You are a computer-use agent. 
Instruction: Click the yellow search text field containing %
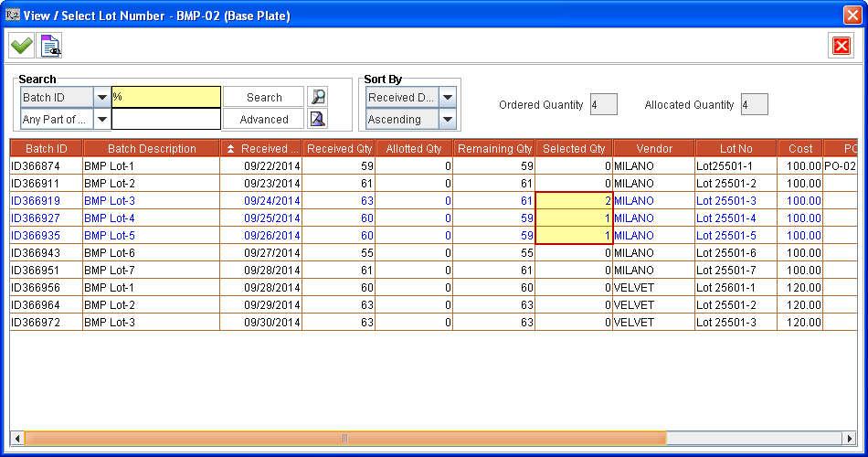point(165,97)
